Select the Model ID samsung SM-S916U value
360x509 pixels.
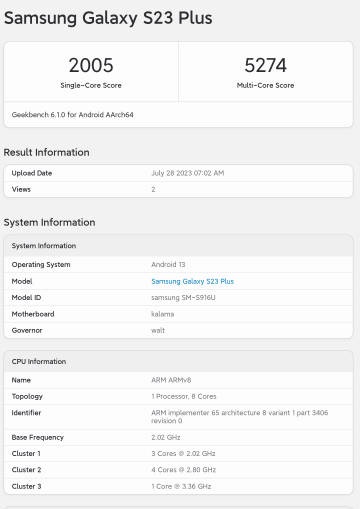[x=183, y=297]
